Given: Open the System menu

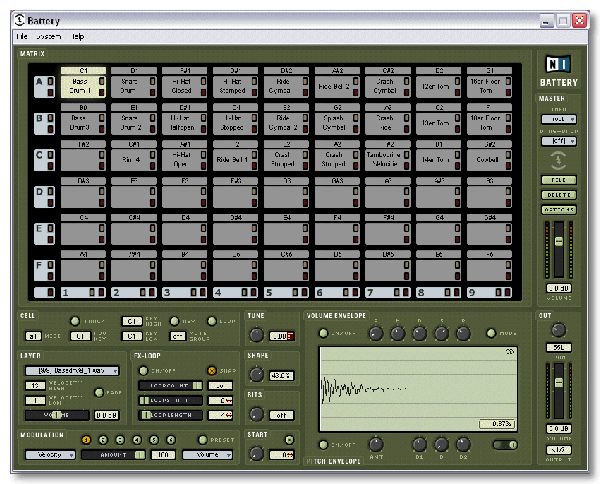Looking at the screenshot, I should [49, 36].
